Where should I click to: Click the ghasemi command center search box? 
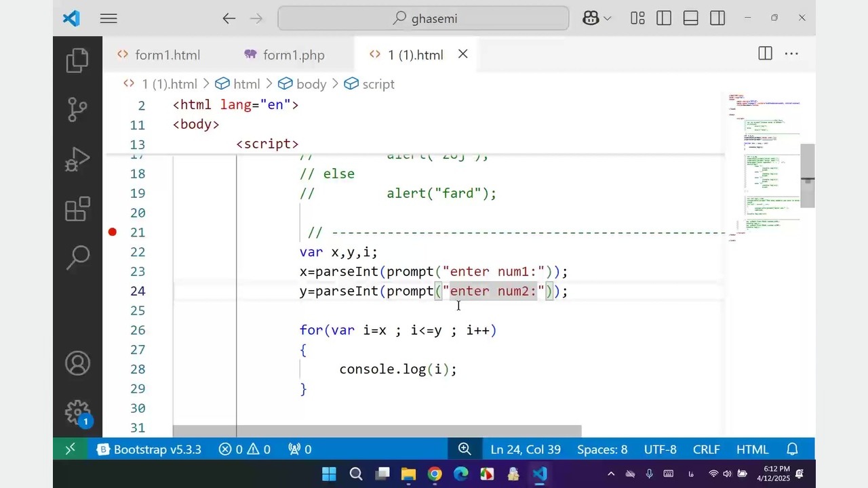424,18
